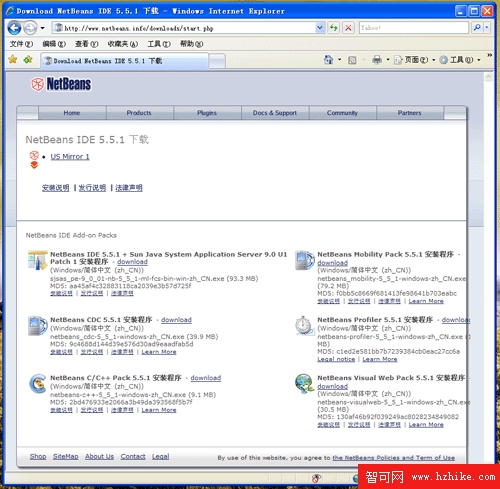This screenshot has height=489, width=500.
Task: Download the NetBeans Visual Web Pack
Action: pyautogui.click(x=332, y=386)
